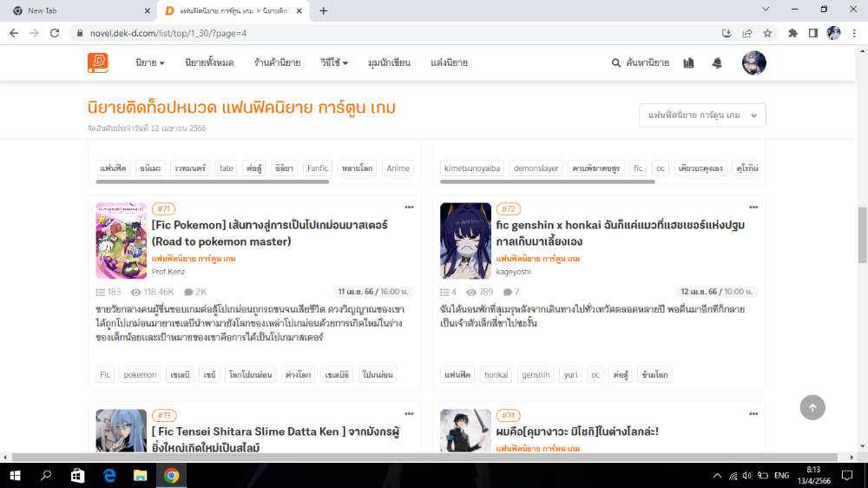
Task: Open the novel search magnifier icon
Action: (x=615, y=63)
